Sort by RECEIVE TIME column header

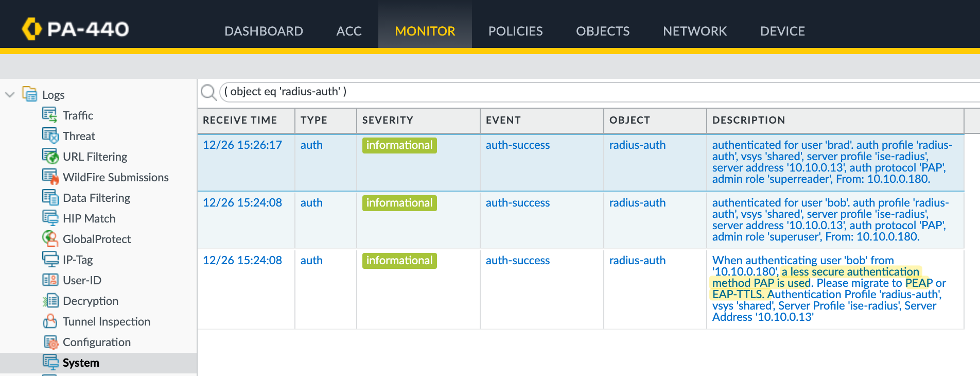pos(240,120)
